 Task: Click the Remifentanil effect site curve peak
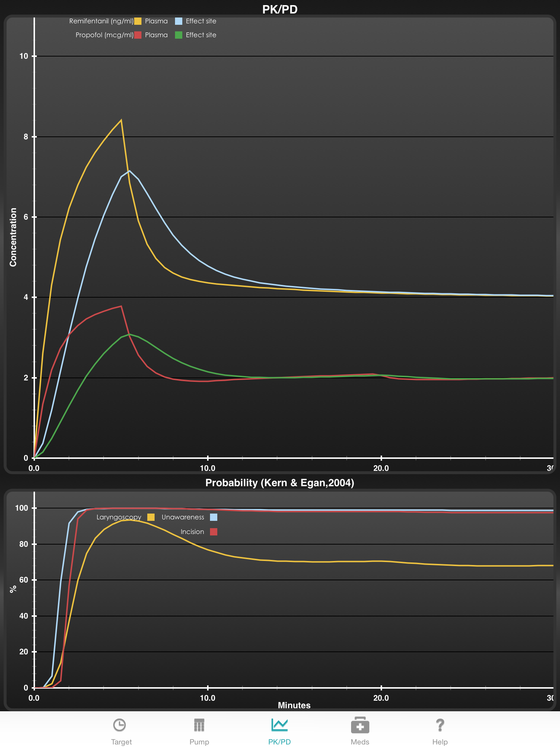click(x=129, y=171)
